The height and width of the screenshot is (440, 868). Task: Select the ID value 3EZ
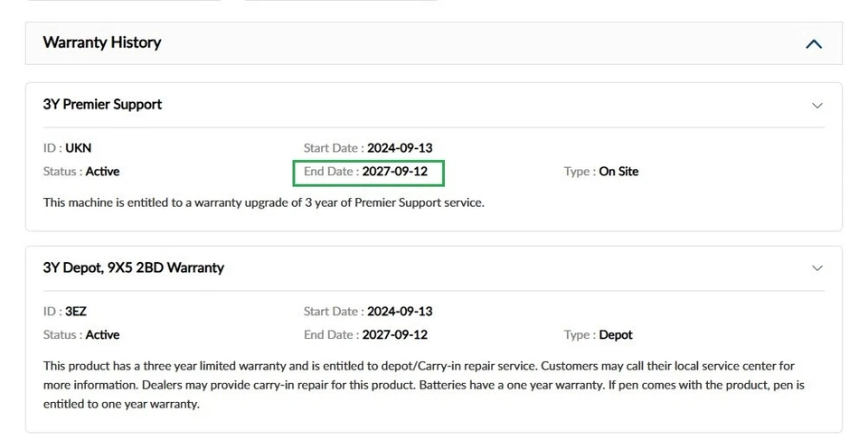[x=76, y=311]
